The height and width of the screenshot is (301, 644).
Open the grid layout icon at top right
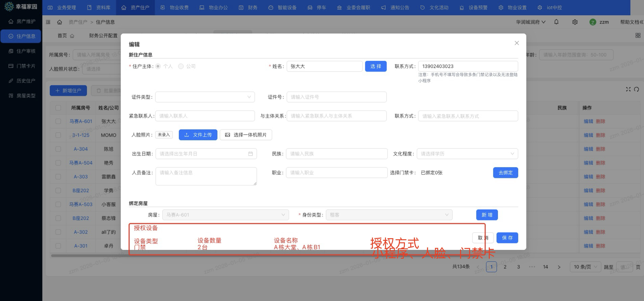point(638,35)
